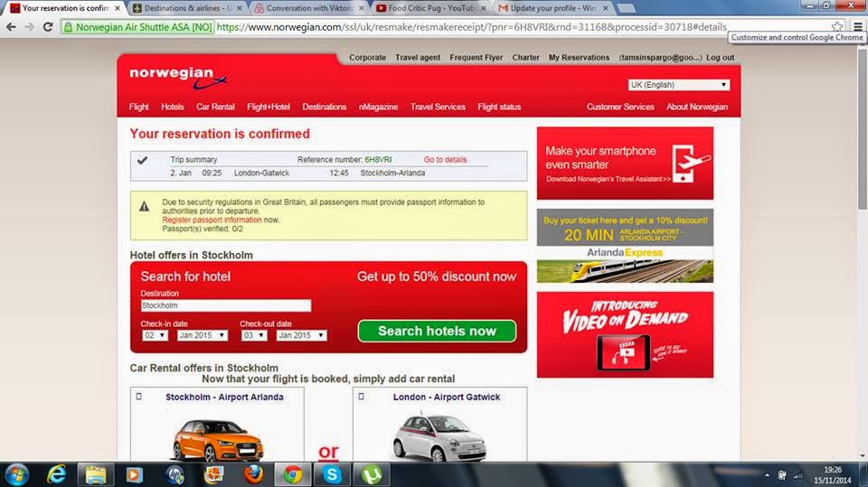Open the Flight+Hotel menu item
This screenshot has width=868, height=487.
[x=269, y=107]
